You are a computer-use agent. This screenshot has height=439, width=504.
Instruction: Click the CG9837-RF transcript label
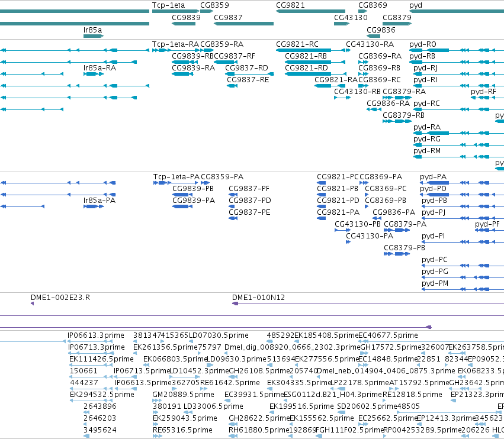tap(235, 56)
